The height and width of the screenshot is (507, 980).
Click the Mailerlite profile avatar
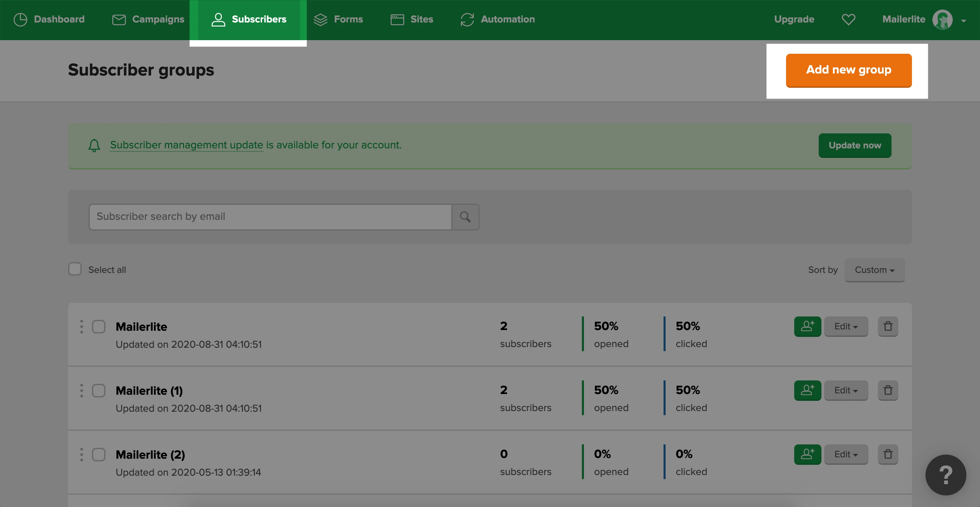(942, 19)
